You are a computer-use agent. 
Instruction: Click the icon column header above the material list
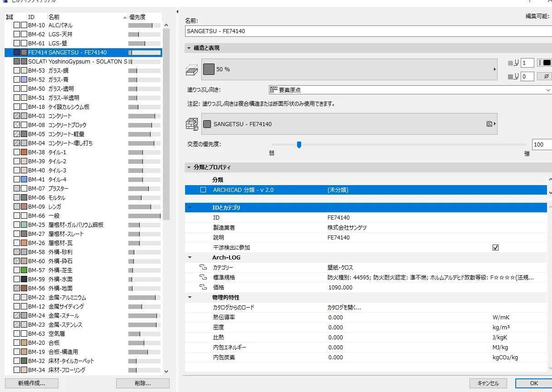pyautogui.click(x=9, y=17)
